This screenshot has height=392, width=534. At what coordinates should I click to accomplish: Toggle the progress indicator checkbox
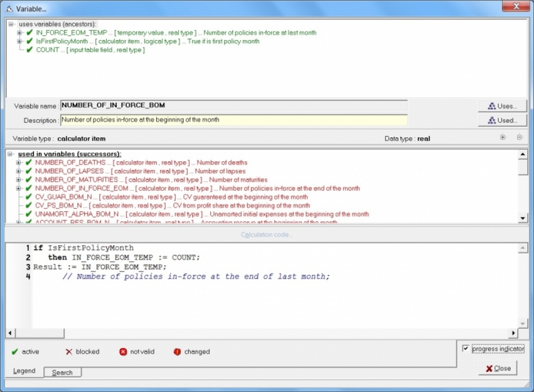pos(466,349)
